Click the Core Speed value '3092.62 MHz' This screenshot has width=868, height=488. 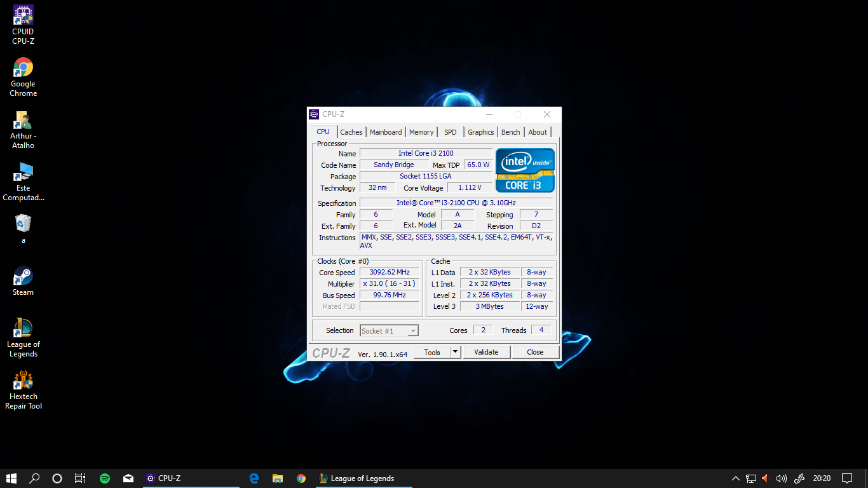[390, 272]
